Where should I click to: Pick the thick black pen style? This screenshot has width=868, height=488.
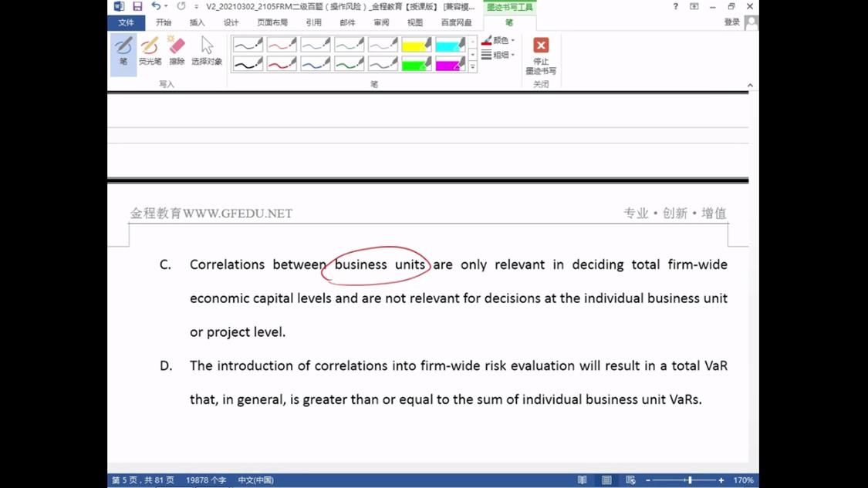248,64
